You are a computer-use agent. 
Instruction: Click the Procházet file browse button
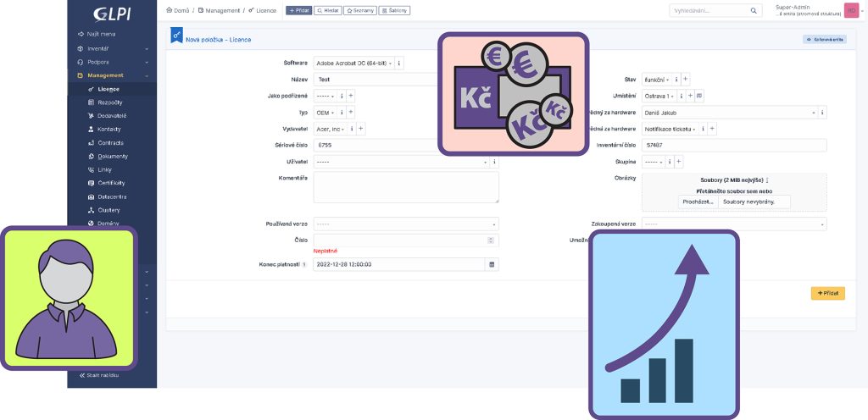pos(698,202)
